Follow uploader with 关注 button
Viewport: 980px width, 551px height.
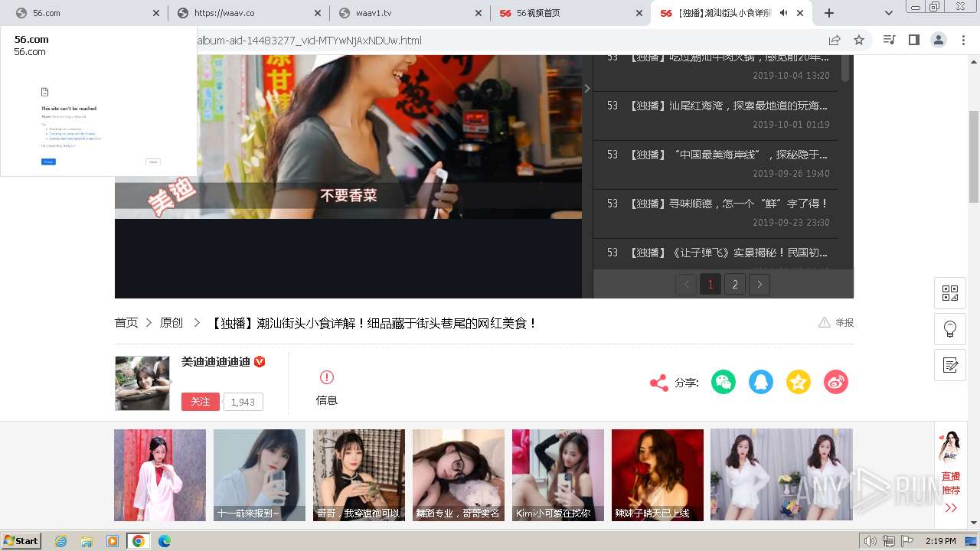point(201,402)
